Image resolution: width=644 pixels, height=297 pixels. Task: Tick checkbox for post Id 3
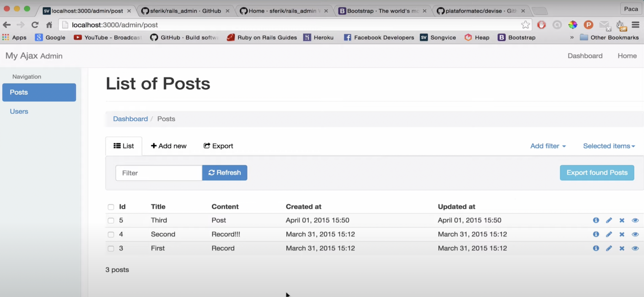click(111, 249)
